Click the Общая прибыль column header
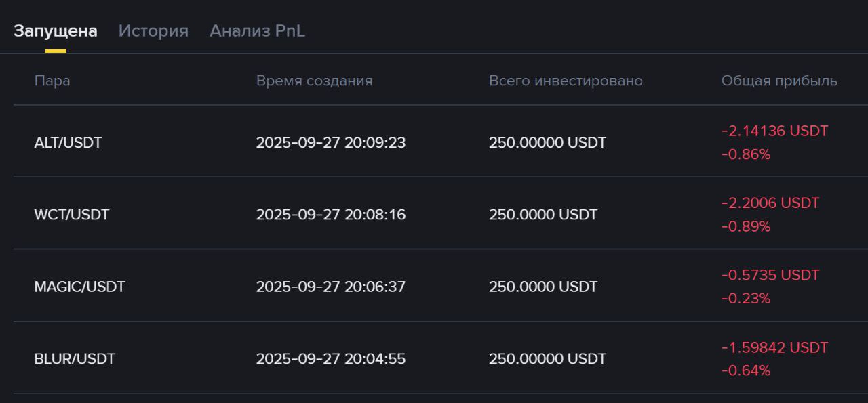Viewport: 868px width, 403px height. (x=779, y=81)
